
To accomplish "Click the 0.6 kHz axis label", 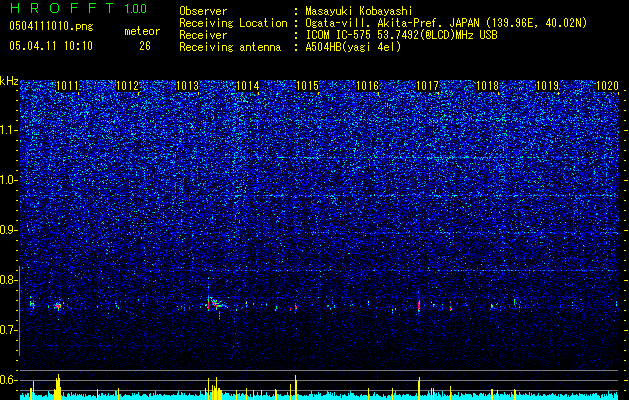I will click(x=8, y=380).
